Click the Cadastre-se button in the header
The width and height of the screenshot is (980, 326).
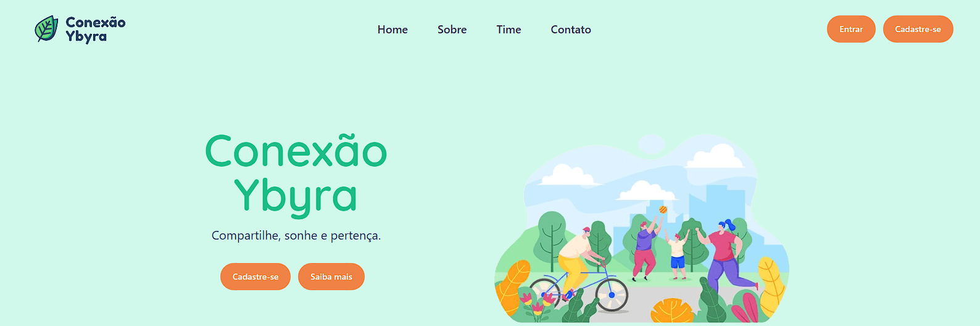click(918, 29)
